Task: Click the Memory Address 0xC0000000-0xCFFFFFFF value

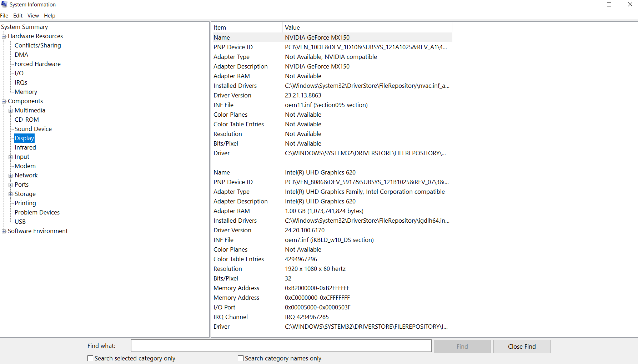Action: pos(317,298)
